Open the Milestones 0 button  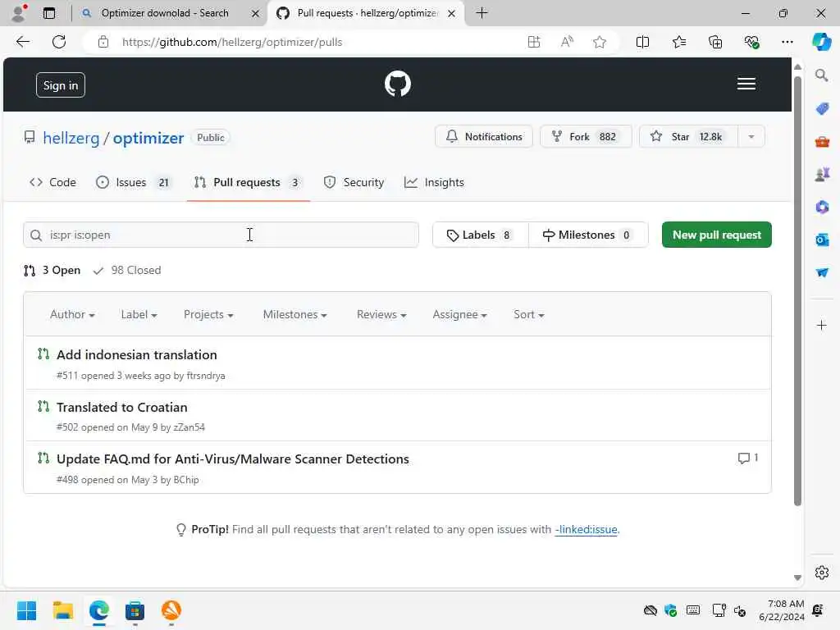tap(588, 235)
